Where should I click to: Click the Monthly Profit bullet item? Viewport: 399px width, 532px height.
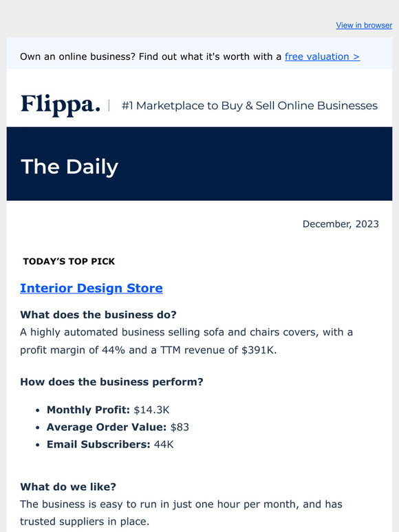click(108, 410)
